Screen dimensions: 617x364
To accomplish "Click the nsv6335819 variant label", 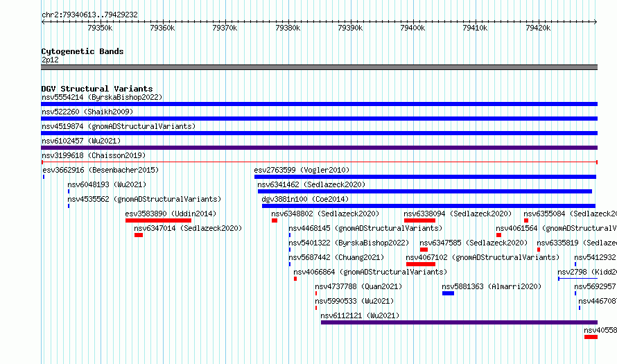I will click(x=577, y=243).
